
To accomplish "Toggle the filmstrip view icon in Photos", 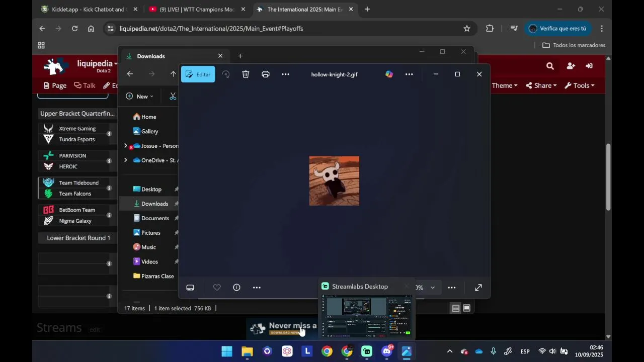I will [x=190, y=288].
